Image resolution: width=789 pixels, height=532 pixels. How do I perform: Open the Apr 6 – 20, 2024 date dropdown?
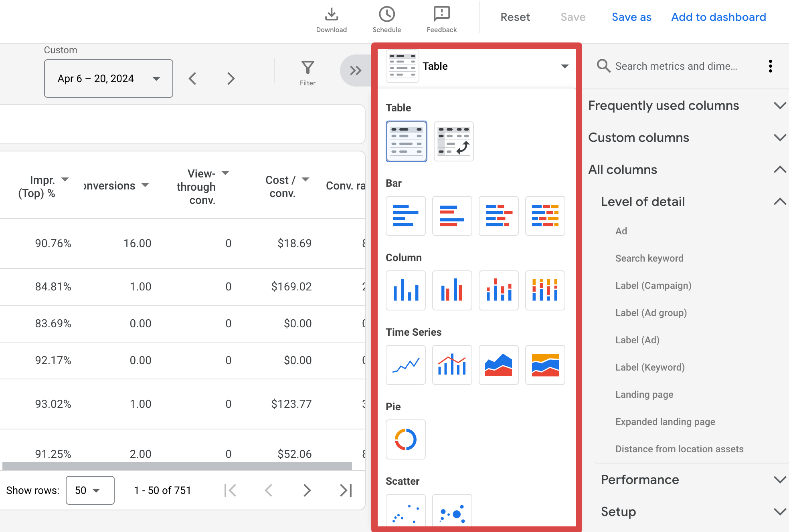[109, 79]
